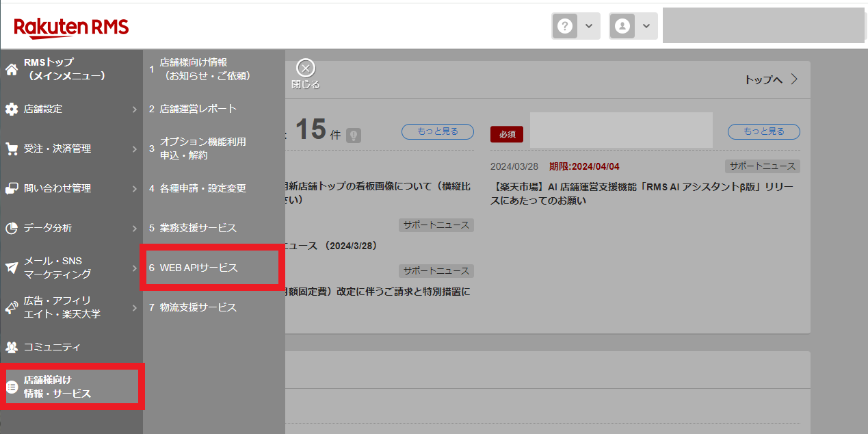The width and height of the screenshot is (868, 434).
Task: Click the data analysis pie chart icon
Action: [x=12, y=228]
